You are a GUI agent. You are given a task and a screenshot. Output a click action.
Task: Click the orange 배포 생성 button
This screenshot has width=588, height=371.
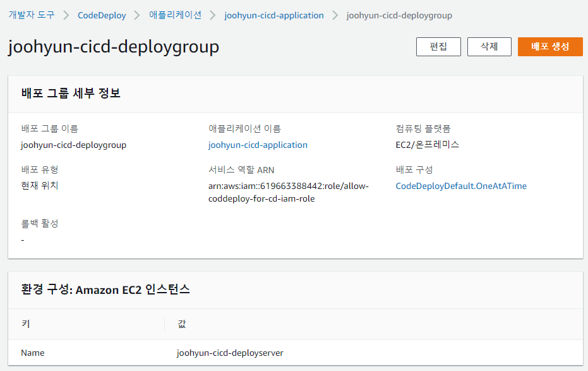pyautogui.click(x=550, y=47)
